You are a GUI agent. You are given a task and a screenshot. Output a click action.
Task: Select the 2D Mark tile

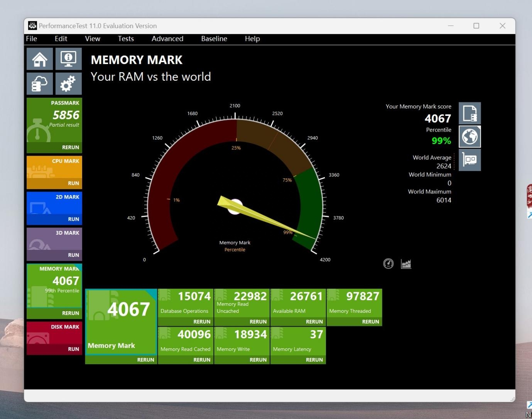pyautogui.click(x=54, y=203)
